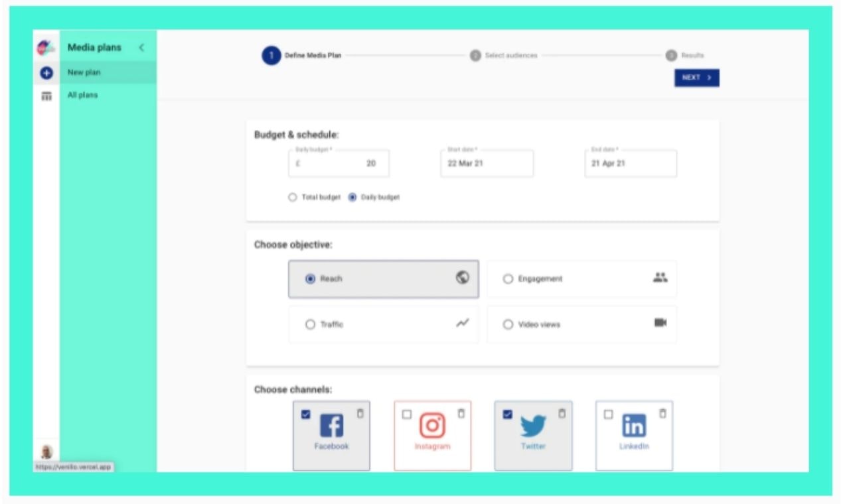The height and width of the screenshot is (504, 843).
Task: Open the user avatar at sidebar bottom
Action: pos(46,452)
